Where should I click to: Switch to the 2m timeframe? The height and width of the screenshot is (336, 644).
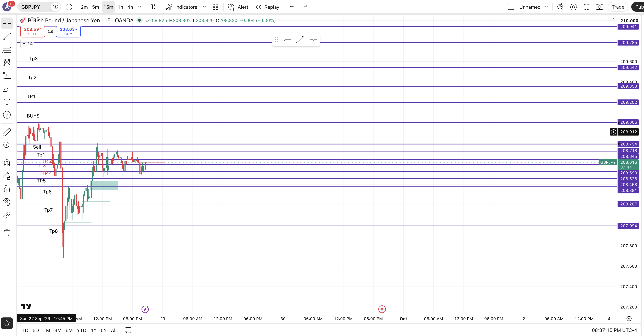pos(84,7)
